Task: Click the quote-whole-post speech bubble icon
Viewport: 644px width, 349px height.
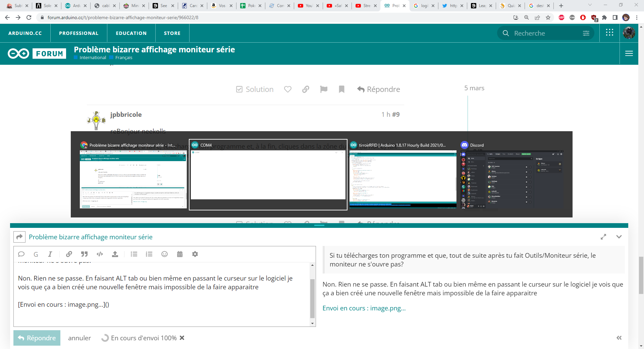Action: point(21,254)
